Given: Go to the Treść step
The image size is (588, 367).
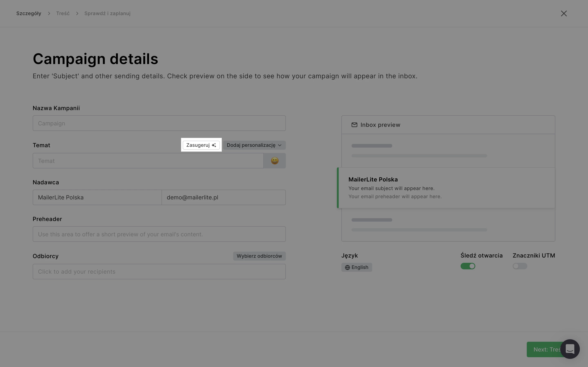Looking at the screenshot, I should point(63,14).
